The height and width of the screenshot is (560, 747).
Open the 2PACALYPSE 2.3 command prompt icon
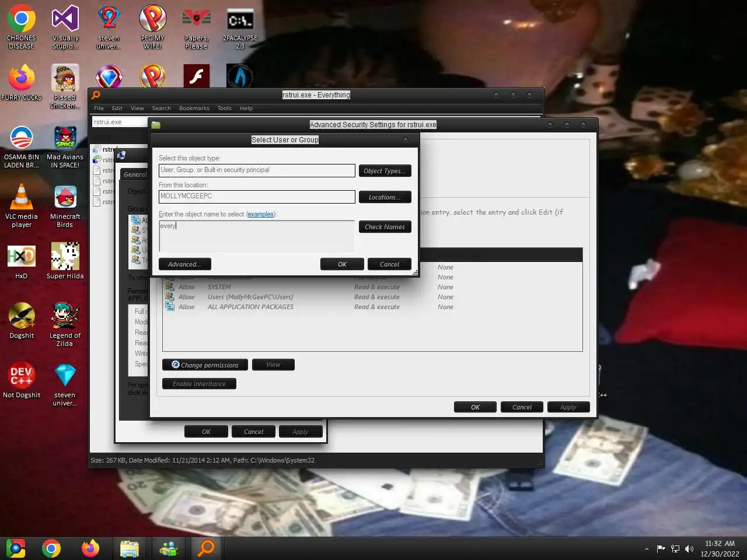[x=240, y=27]
